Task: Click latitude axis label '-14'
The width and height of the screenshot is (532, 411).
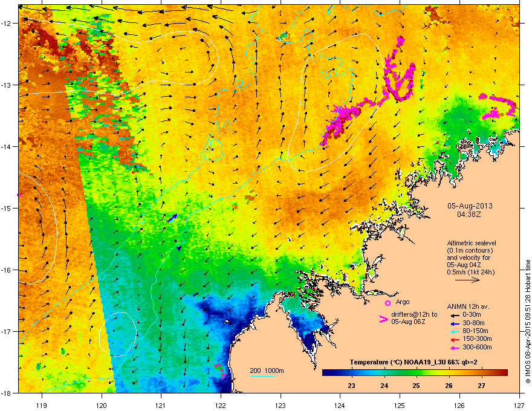Action: click(x=7, y=147)
